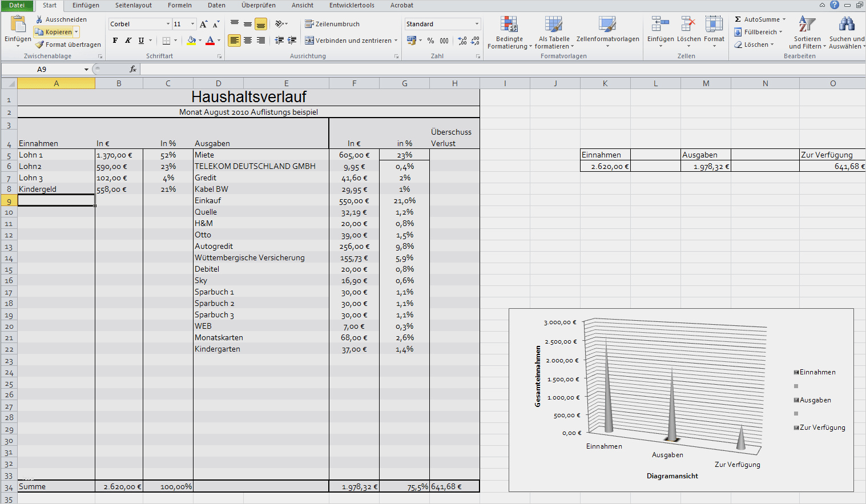Expand the Standard number format dropdown
This screenshot has width=866, height=504.
tap(477, 24)
